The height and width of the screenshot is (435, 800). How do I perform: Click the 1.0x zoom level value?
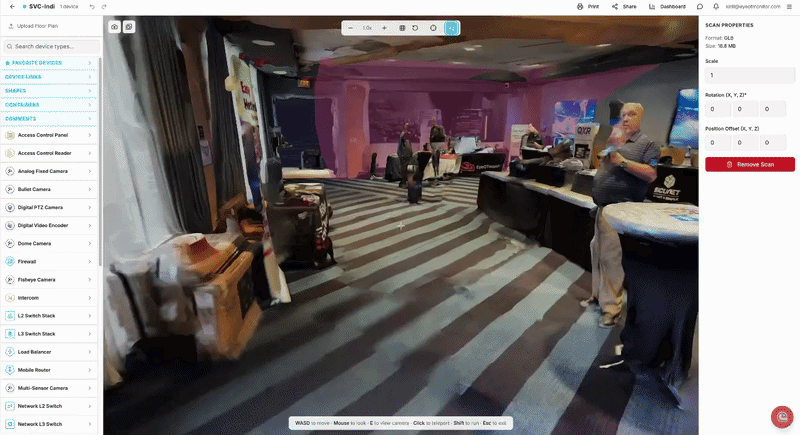coord(367,28)
